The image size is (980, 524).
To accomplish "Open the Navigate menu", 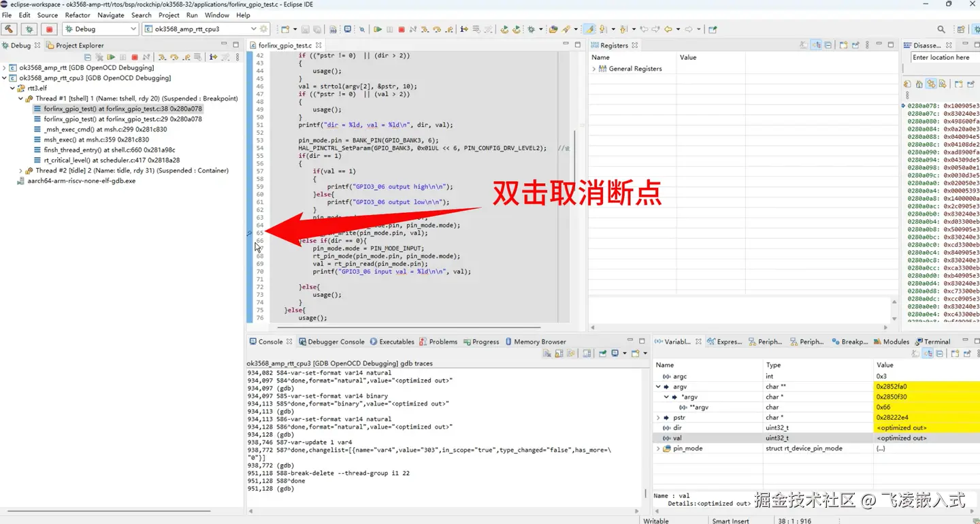I will coord(110,15).
